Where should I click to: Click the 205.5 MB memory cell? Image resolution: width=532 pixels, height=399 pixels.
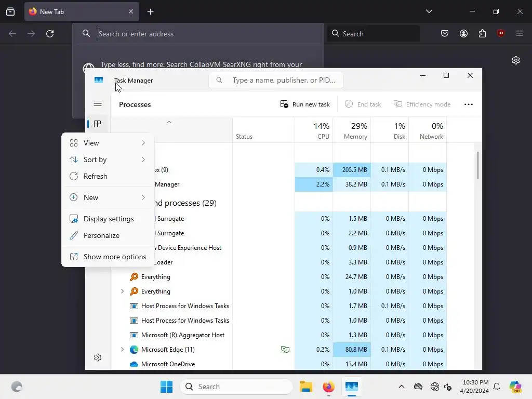click(352, 170)
